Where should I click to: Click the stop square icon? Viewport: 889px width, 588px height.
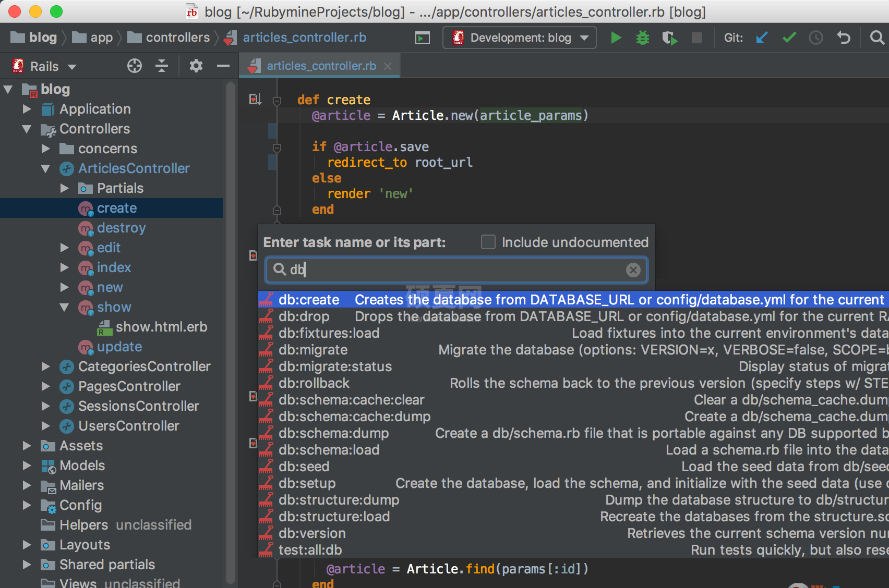(x=696, y=38)
